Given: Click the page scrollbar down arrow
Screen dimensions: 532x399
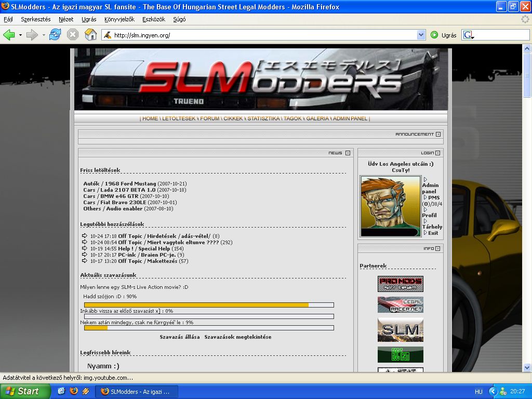Looking at the screenshot, I should point(527,367).
